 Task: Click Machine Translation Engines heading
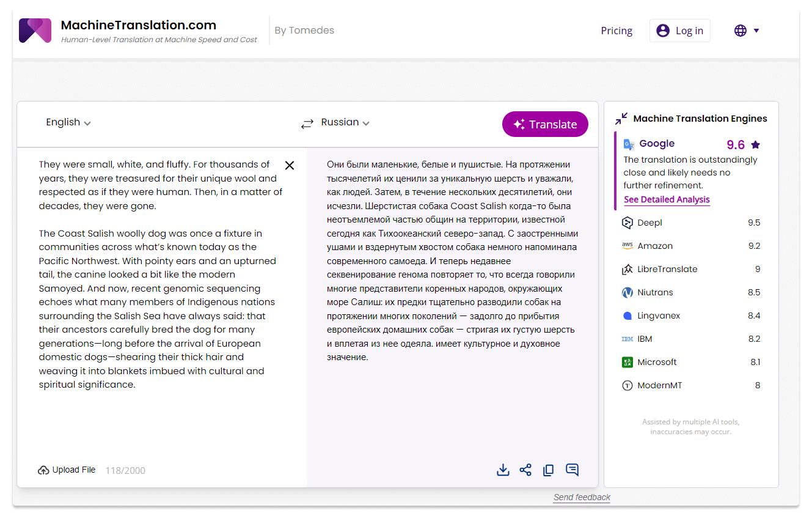pyautogui.click(x=700, y=119)
